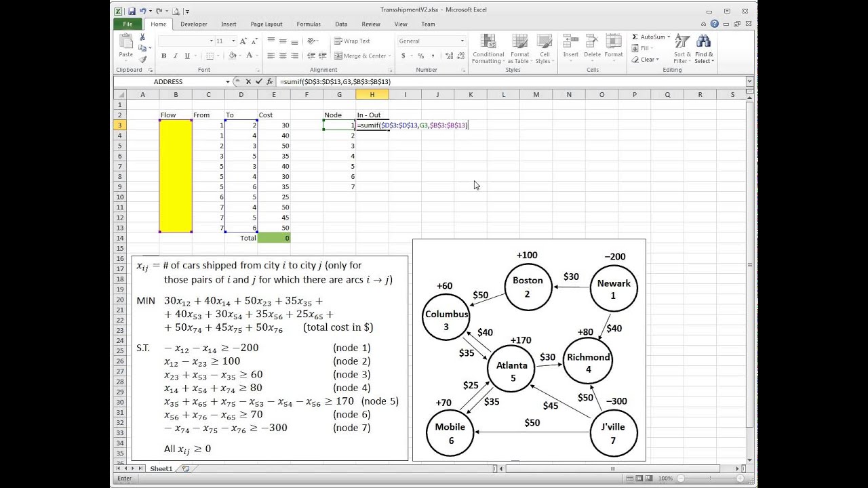This screenshot has width=868, height=488.
Task: Click the Font Color A button
Action: 250,56
